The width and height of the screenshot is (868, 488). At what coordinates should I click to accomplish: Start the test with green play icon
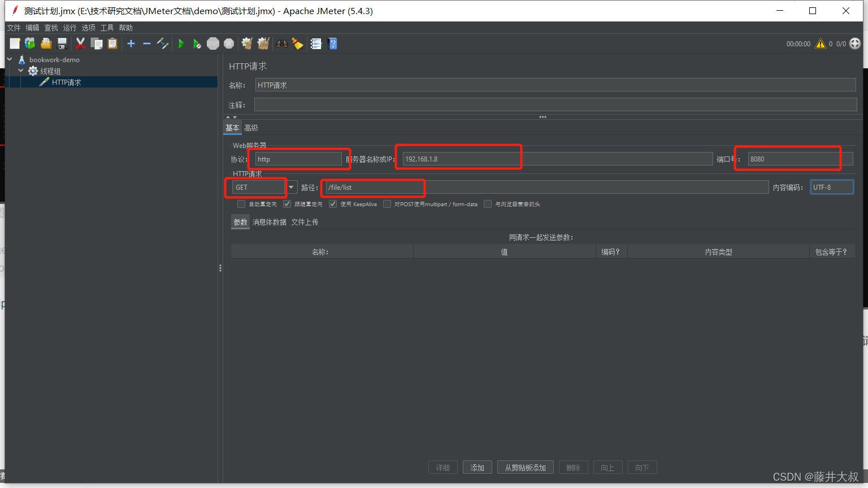click(181, 43)
